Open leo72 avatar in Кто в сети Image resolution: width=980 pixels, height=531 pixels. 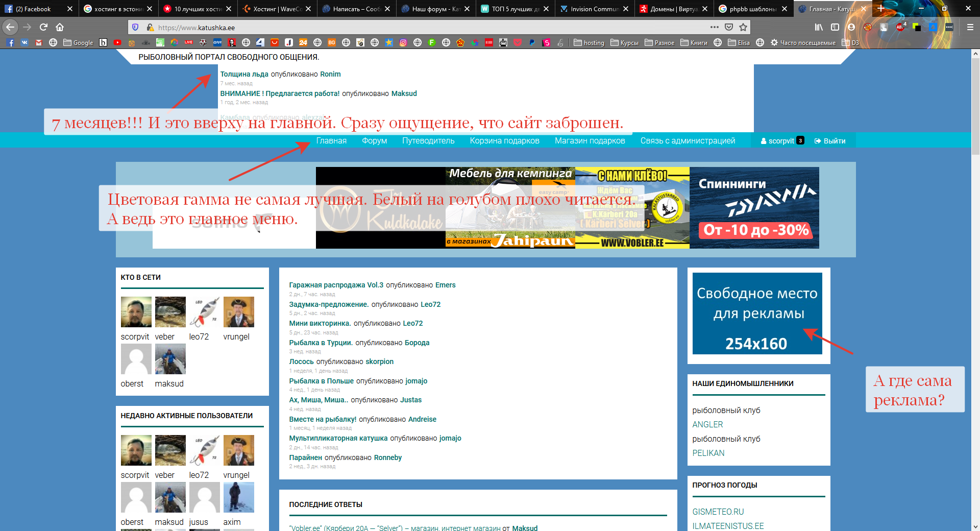204,312
